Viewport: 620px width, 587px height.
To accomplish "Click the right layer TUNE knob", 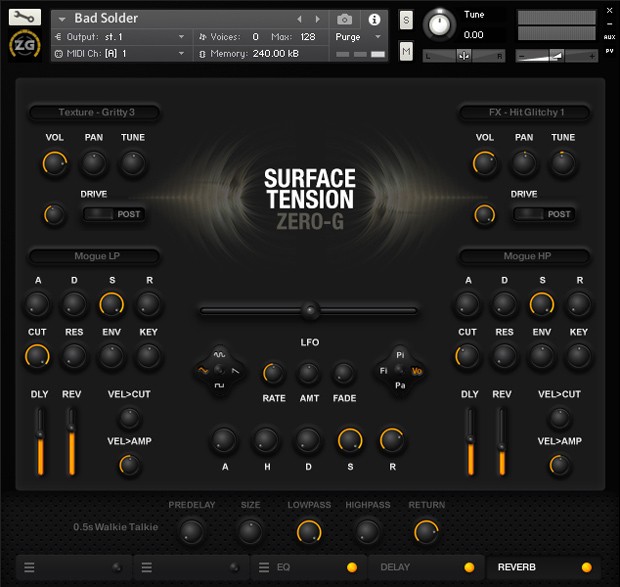I will tap(563, 163).
